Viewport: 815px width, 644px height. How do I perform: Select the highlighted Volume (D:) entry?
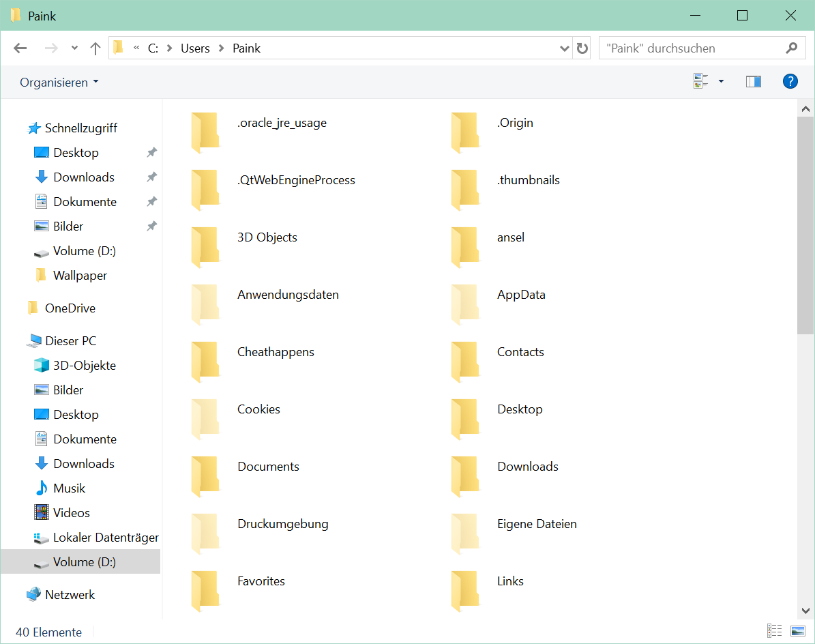pos(80,562)
